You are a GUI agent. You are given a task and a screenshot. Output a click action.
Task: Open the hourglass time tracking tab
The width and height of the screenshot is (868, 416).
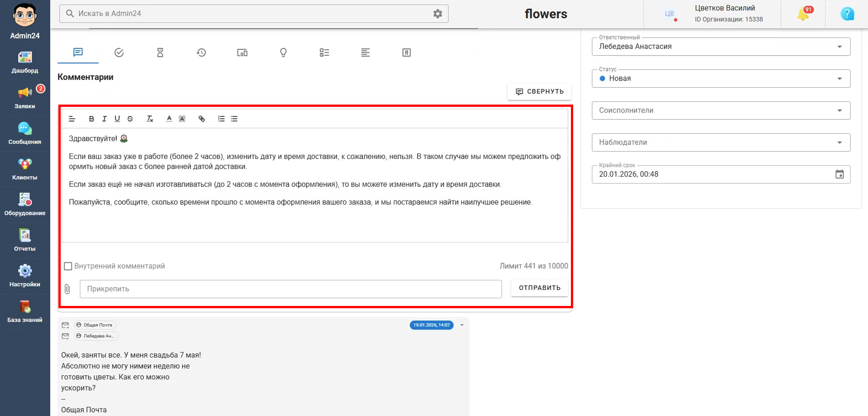pos(160,53)
